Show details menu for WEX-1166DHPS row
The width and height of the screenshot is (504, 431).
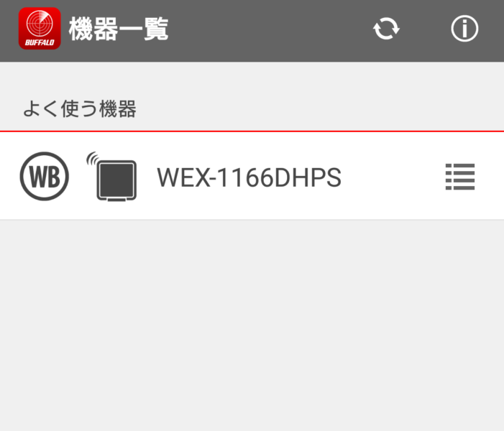460,177
